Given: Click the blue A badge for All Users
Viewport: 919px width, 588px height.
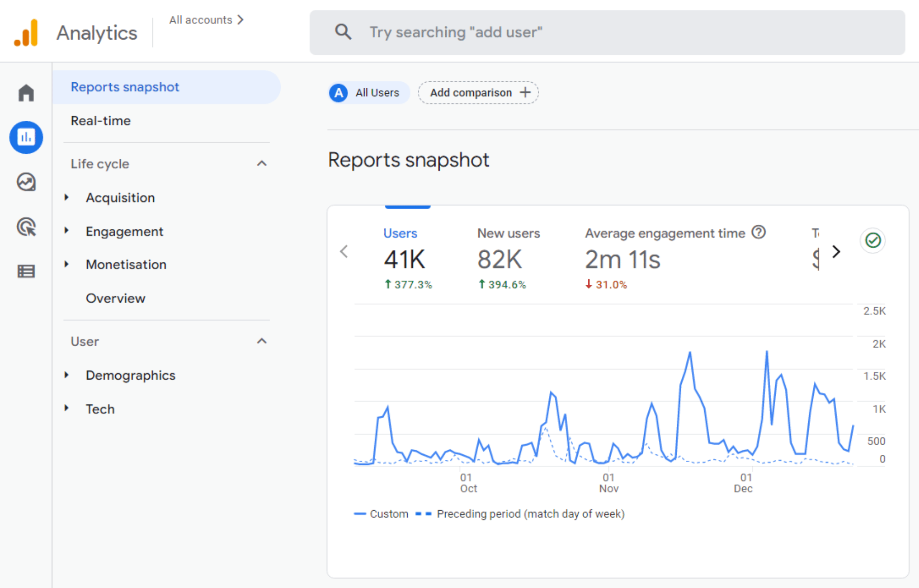Looking at the screenshot, I should pyautogui.click(x=338, y=93).
